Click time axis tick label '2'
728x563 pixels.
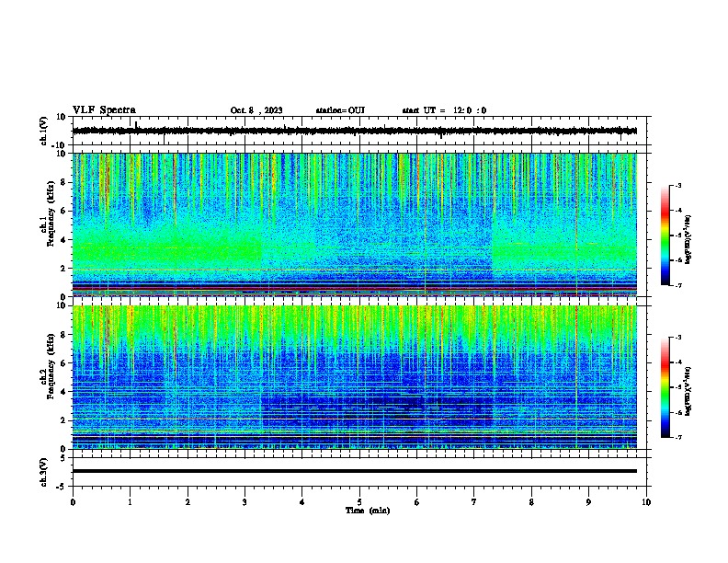tap(188, 502)
